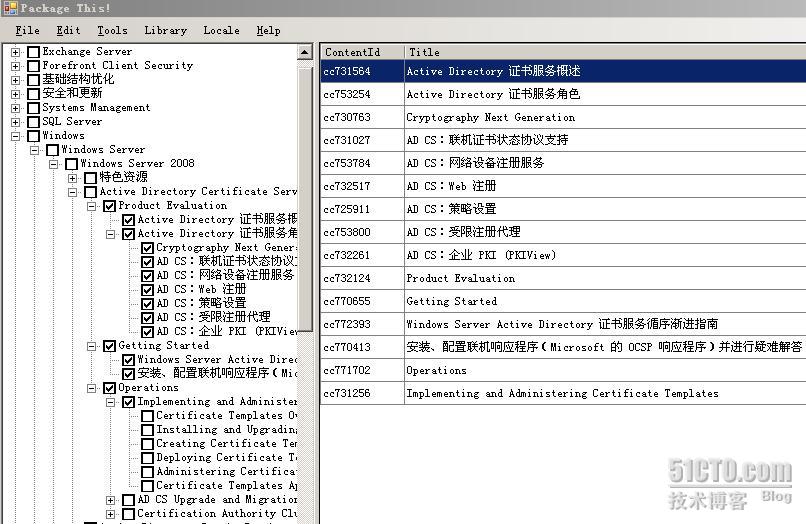
Task: Click the Package This! app icon
Action: pos(10,8)
